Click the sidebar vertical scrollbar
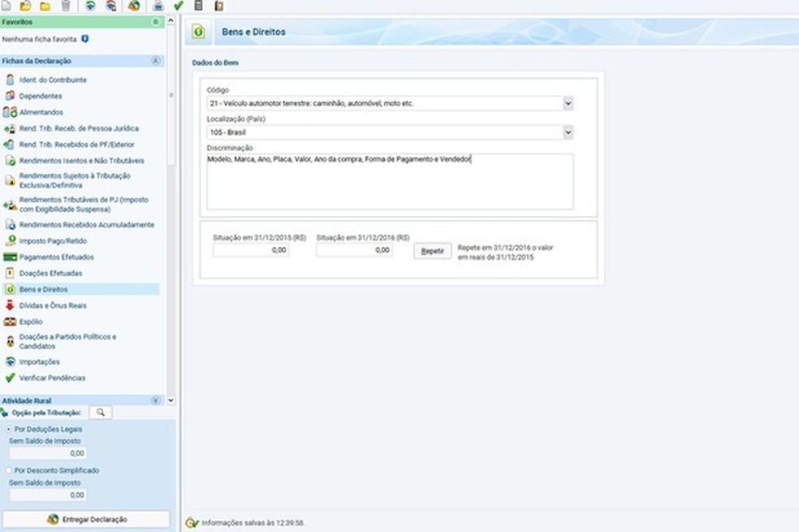The height and width of the screenshot is (532, 799). (171, 95)
